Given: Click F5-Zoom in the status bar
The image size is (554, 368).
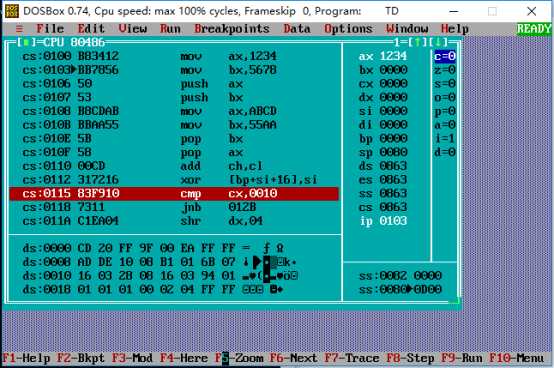Looking at the screenshot, I should click(239, 358).
